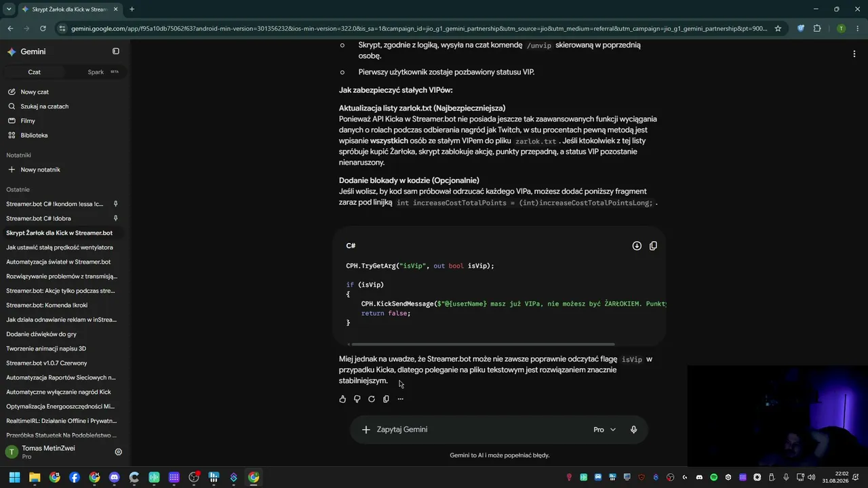The height and width of the screenshot is (488, 868).
Task: Open chat 'Automatyczne wyłączanie nagród Kick'
Action: [58, 392]
